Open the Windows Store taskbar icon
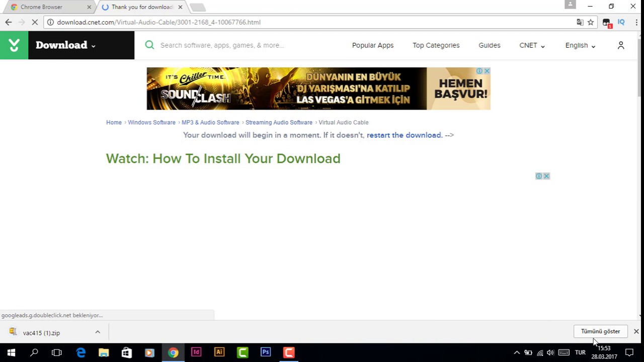The height and width of the screenshot is (362, 644). [x=127, y=352]
